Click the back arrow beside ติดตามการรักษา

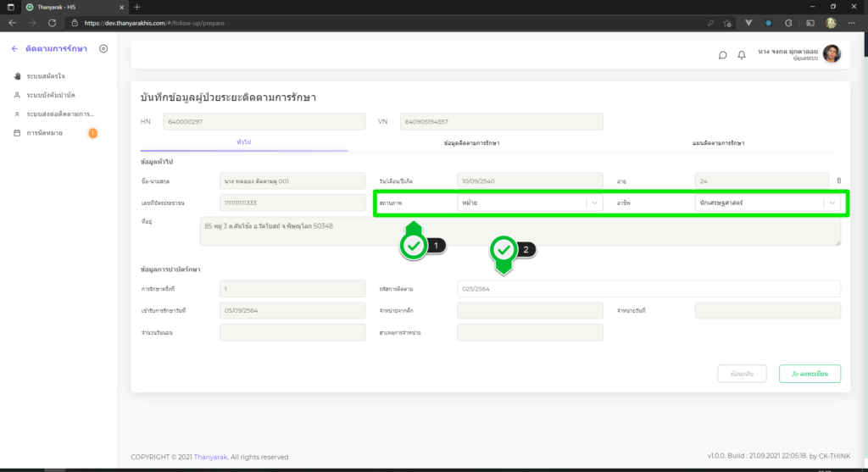click(x=15, y=49)
